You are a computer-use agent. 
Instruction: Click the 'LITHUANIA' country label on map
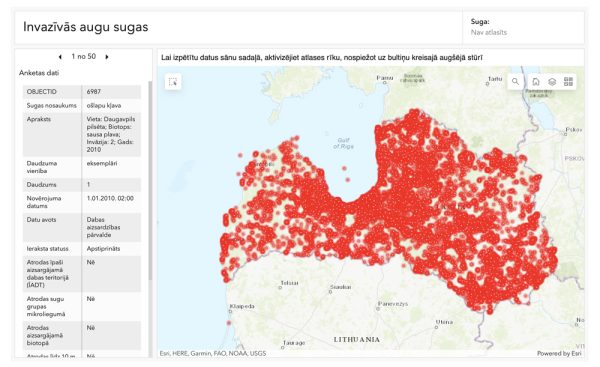(357, 339)
